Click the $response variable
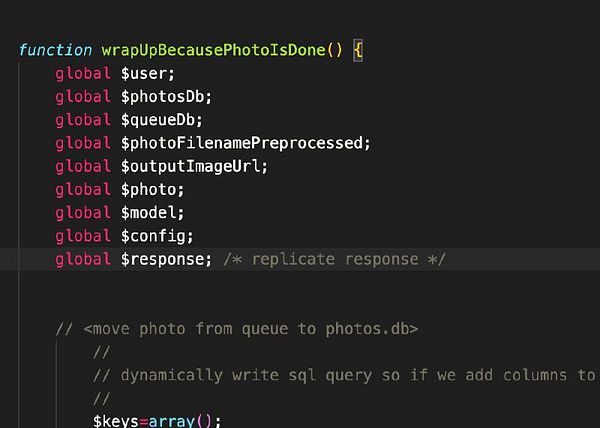 point(166,259)
